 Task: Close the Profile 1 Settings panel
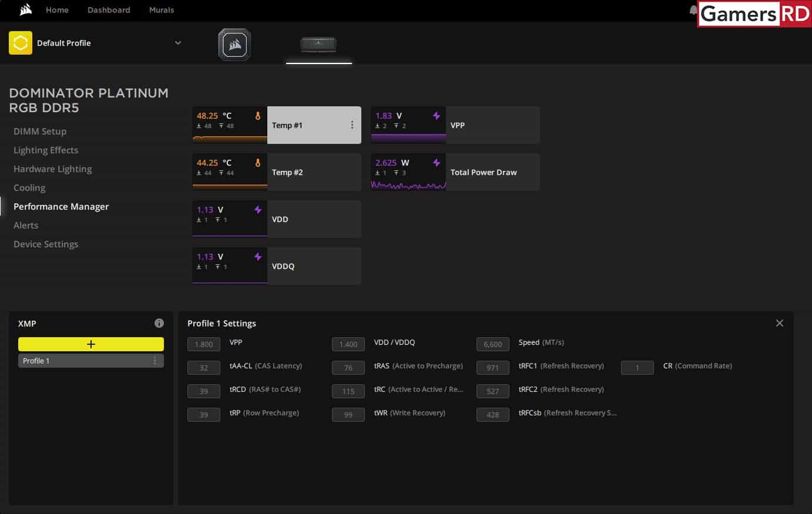tap(780, 323)
